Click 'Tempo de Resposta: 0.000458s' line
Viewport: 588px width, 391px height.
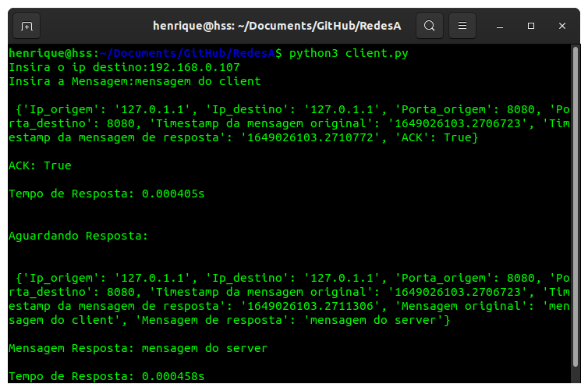107,376
